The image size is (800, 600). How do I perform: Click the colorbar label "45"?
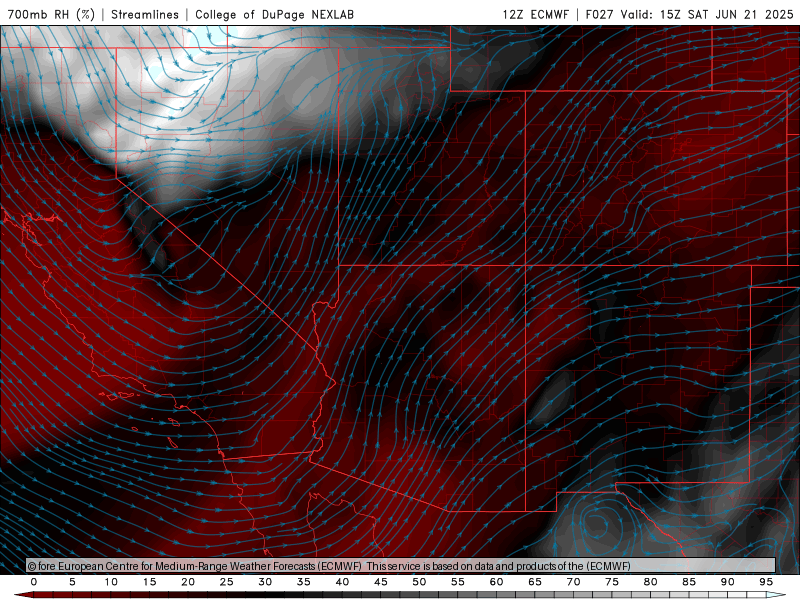(x=381, y=582)
